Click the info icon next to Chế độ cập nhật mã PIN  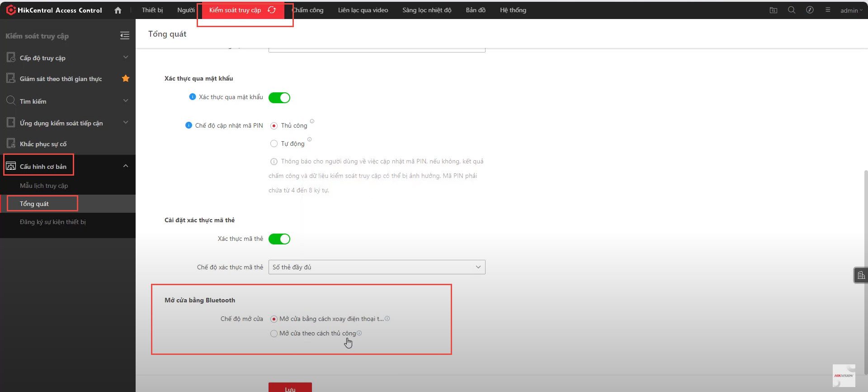coord(189,125)
